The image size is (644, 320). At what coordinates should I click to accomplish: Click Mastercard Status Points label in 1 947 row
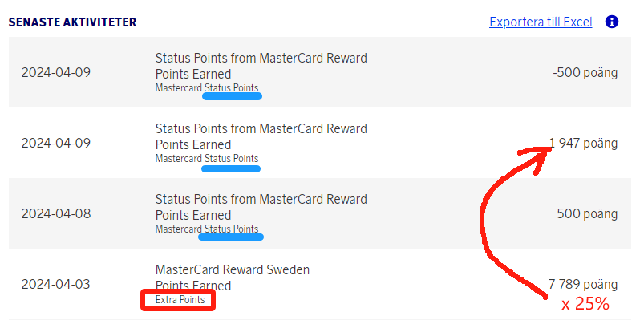tap(207, 159)
